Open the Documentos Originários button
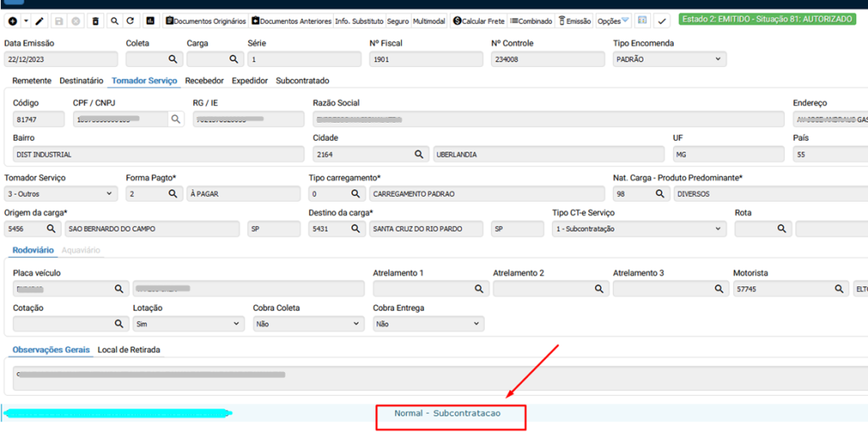The width and height of the screenshot is (868, 439). [x=205, y=20]
